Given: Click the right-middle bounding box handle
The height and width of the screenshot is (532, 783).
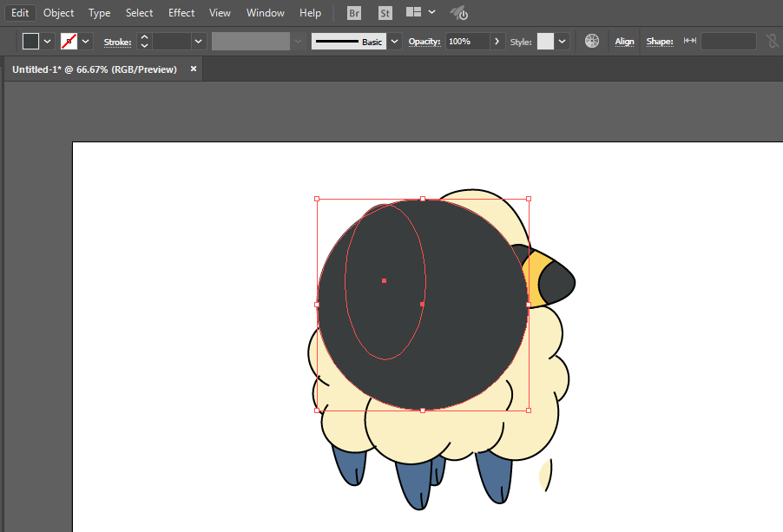Looking at the screenshot, I should click(529, 305).
